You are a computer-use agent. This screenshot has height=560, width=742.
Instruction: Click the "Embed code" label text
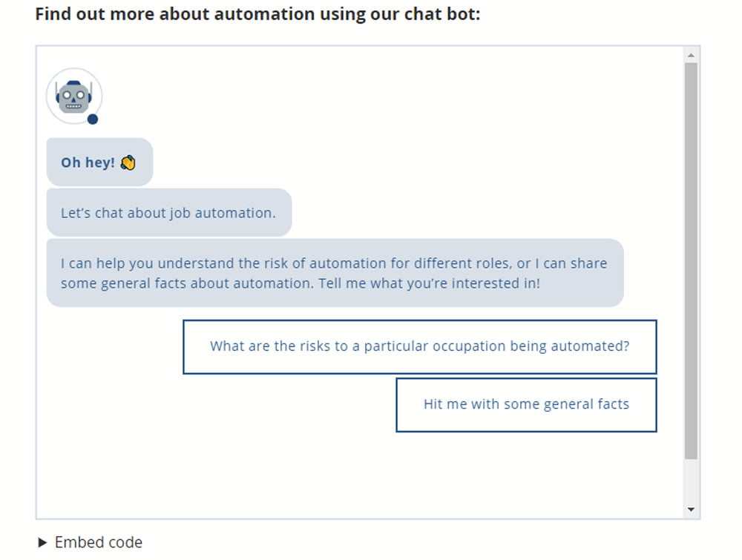99,543
